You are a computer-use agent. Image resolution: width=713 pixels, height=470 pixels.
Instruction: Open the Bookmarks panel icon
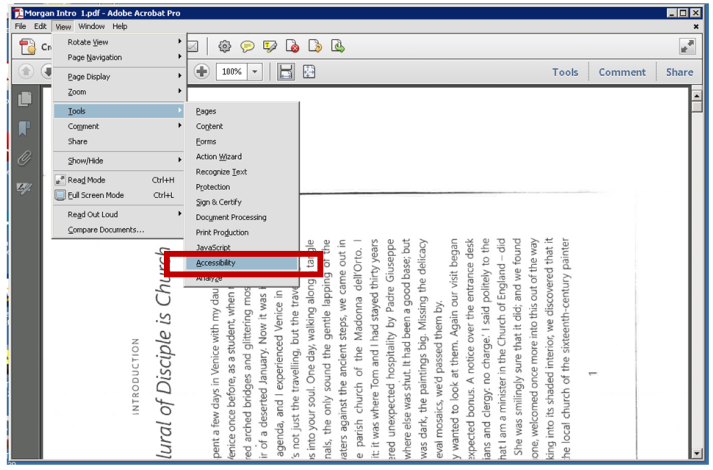[25, 129]
